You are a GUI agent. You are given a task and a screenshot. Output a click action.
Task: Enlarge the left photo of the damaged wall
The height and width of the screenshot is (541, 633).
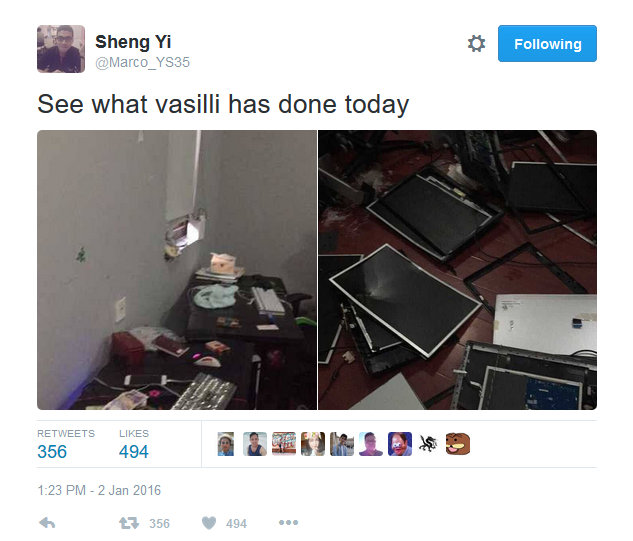(177, 270)
